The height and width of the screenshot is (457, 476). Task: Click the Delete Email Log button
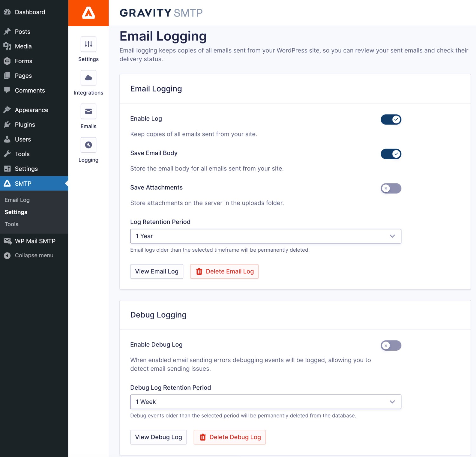224,271
